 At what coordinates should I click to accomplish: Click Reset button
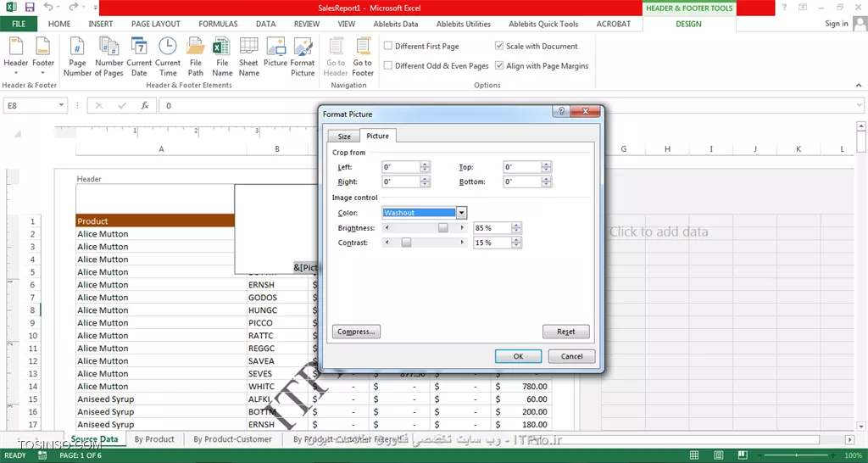coord(565,332)
